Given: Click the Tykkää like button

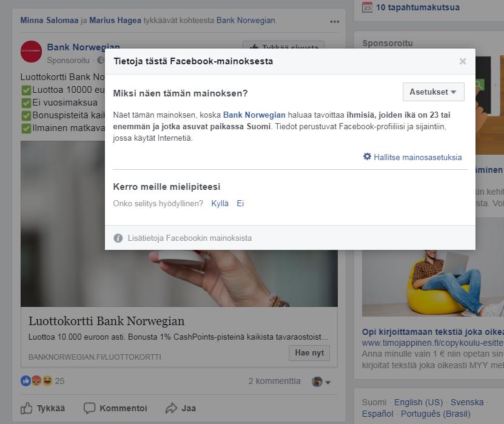Looking at the screenshot, I should 42,408.
